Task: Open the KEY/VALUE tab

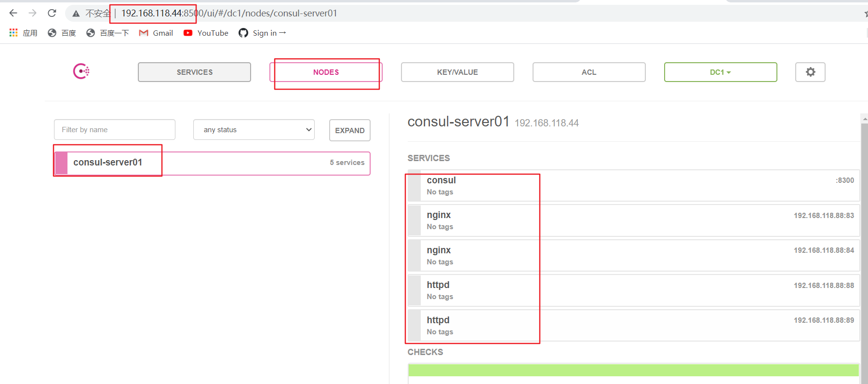Action: pyautogui.click(x=457, y=72)
